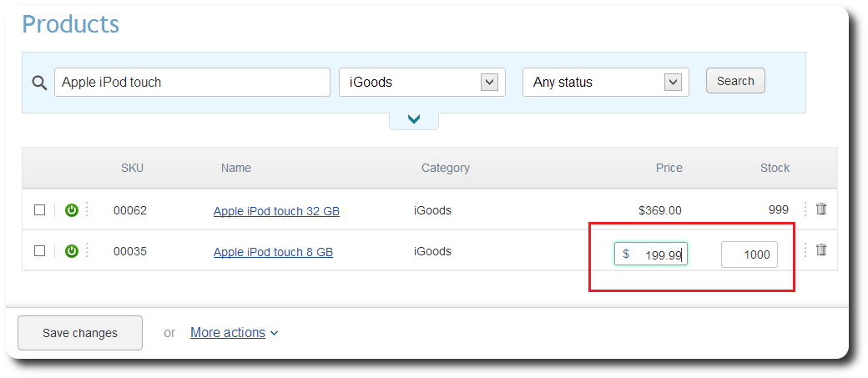Open the More actions menu
This screenshot has height=378, width=868.
point(235,333)
